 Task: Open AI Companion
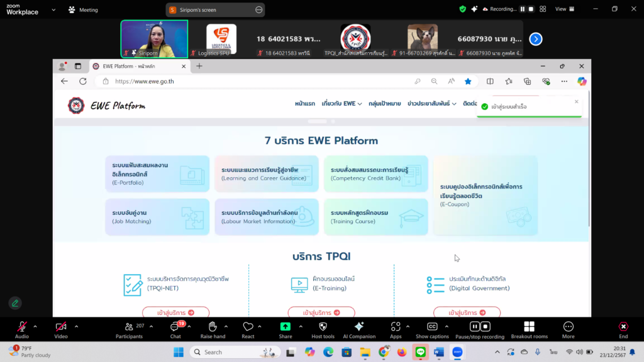coord(359,329)
